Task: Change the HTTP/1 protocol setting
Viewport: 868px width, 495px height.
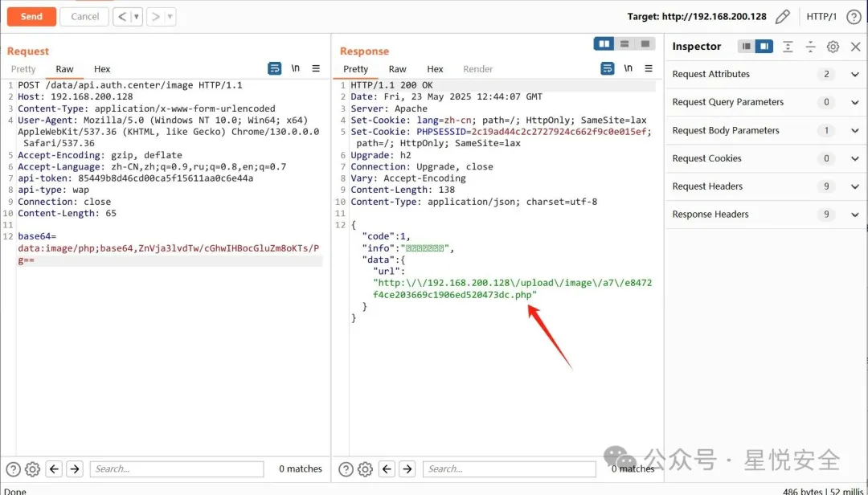Action: (821, 17)
